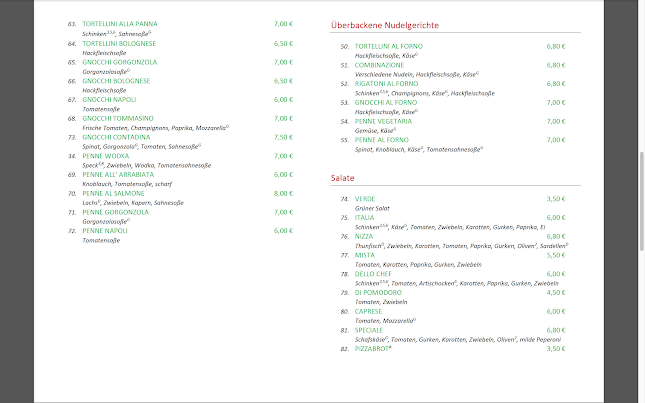This screenshot has height=403, width=645.
Task: Select the DELLO CHEF salad entry
Action: [372, 273]
